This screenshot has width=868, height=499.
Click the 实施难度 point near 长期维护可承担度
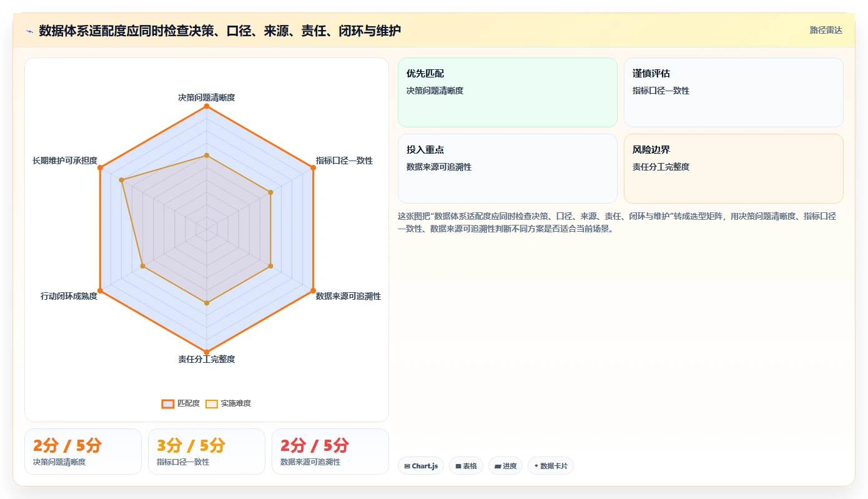[x=122, y=180]
